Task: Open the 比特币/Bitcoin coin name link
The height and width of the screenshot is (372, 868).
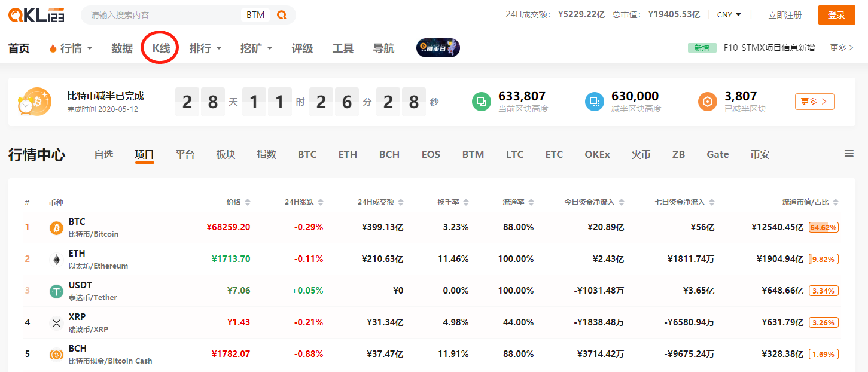Action: point(93,234)
